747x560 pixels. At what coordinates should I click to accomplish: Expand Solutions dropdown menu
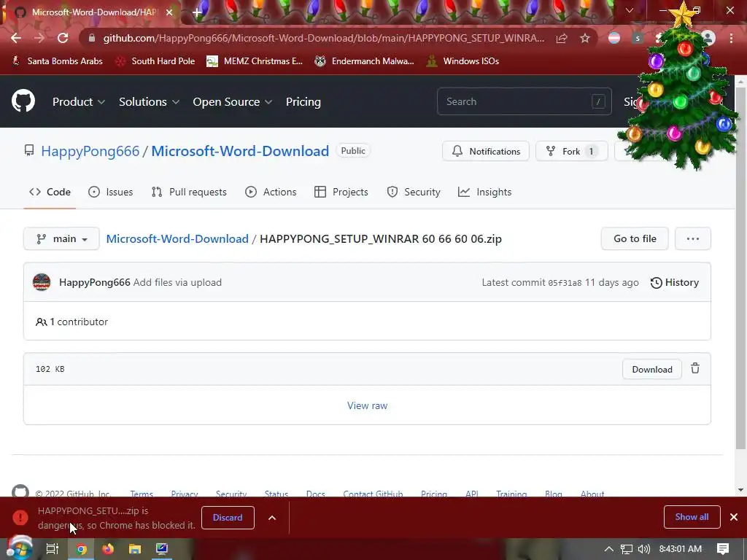(149, 101)
